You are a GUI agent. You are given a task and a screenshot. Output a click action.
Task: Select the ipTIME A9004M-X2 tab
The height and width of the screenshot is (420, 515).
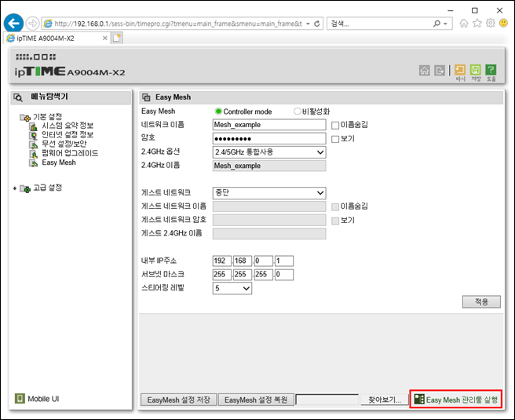tap(57, 38)
